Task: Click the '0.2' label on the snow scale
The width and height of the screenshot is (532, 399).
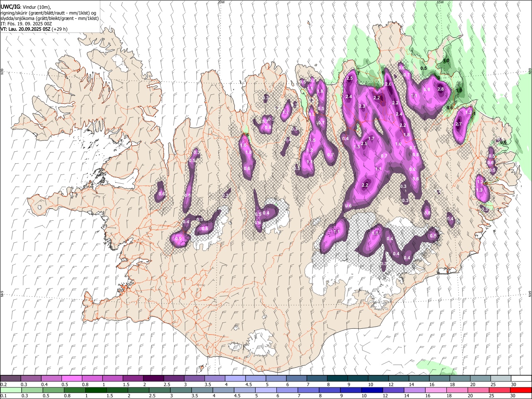Action: pyautogui.click(x=3, y=384)
